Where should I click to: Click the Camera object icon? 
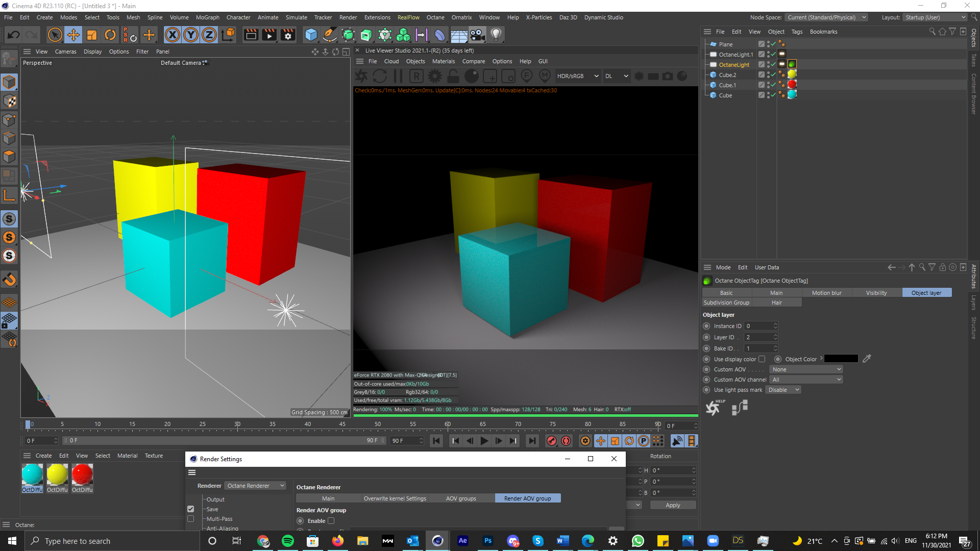[x=477, y=35]
